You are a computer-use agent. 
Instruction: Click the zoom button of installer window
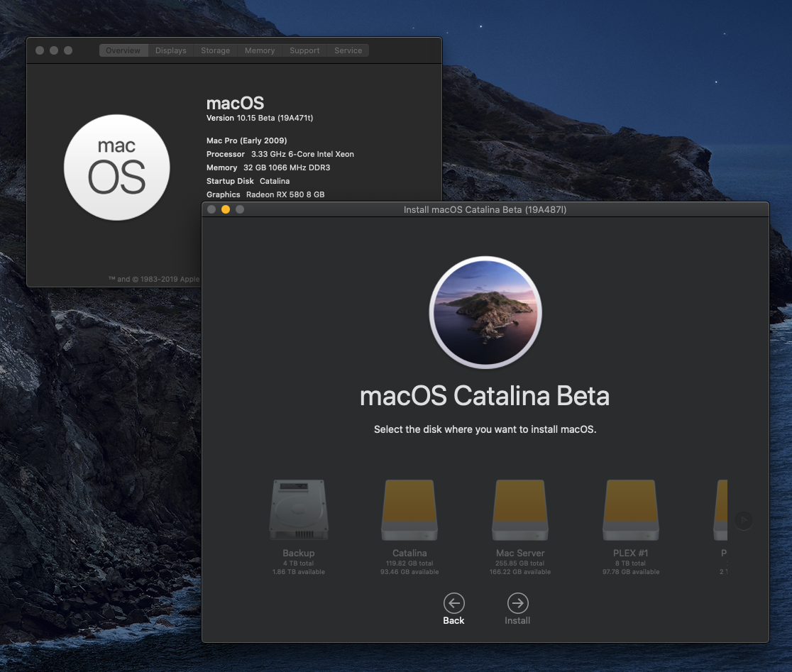point(240,209)
